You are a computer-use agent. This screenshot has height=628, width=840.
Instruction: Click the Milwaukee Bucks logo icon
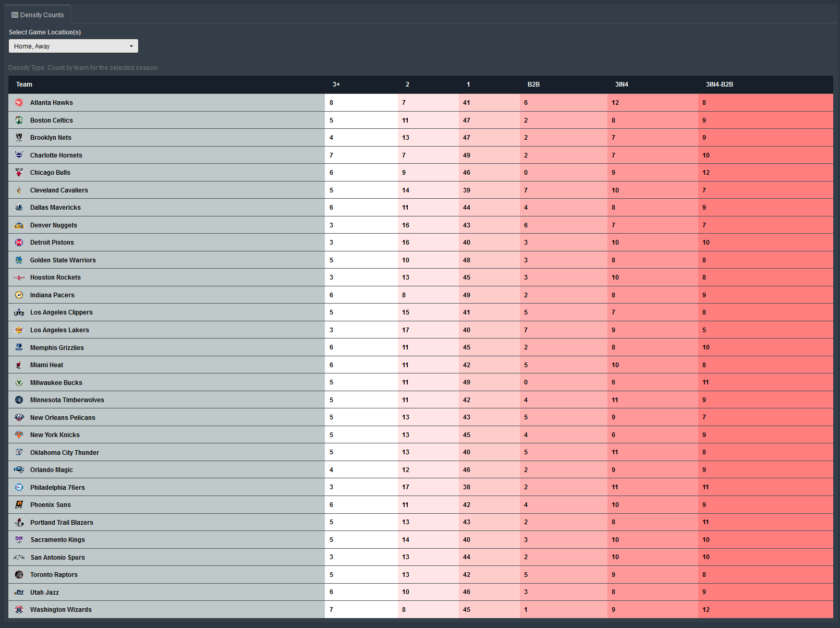19,382
